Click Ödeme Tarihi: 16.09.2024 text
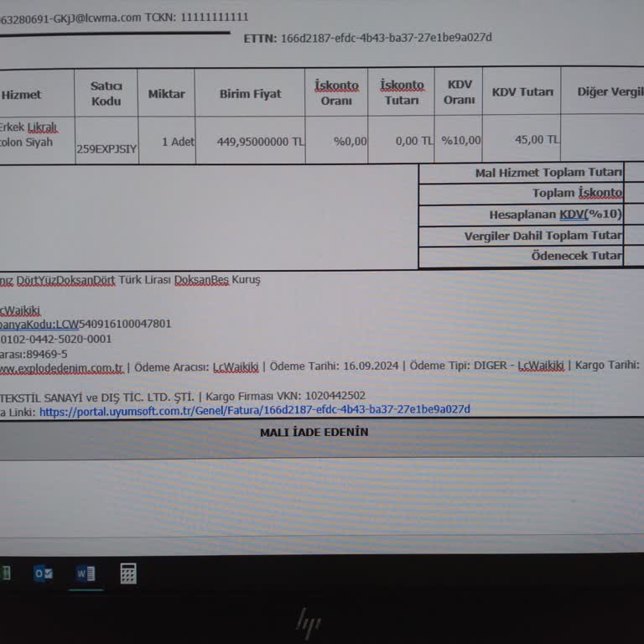Screen dimensions: 644x644 (334, 366)
